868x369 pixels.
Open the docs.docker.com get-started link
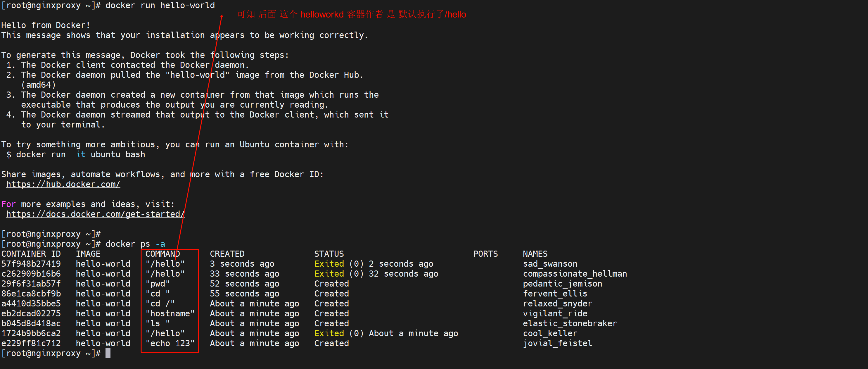[x=95, y=214]
